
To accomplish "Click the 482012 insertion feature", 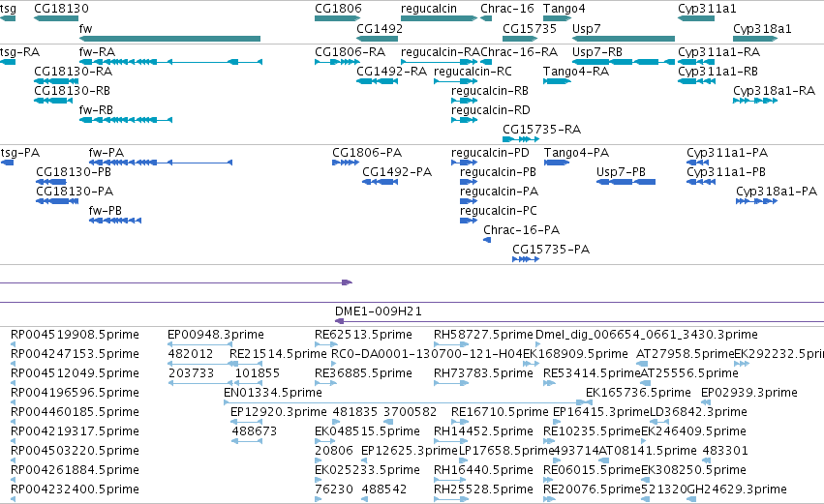I will tap(199, 364).
